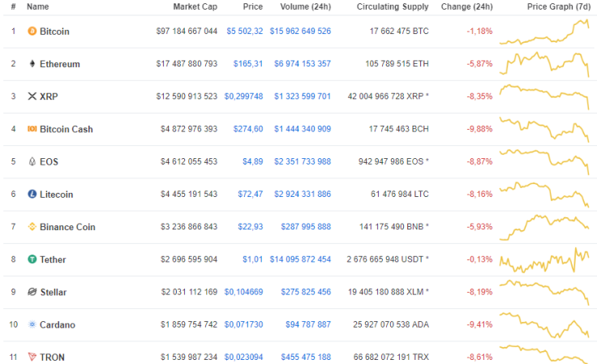Open Bitcoin volume $15 962 649 526
Image resolution: width=597 pixels, height=364 pixels.
tap(300, 31)
